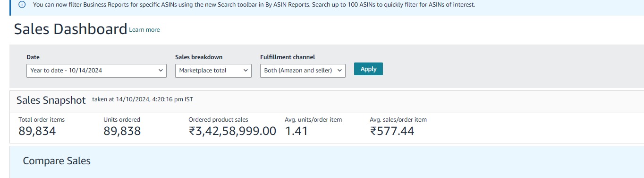Click the Sales breakdown filter label

point(199,57)
